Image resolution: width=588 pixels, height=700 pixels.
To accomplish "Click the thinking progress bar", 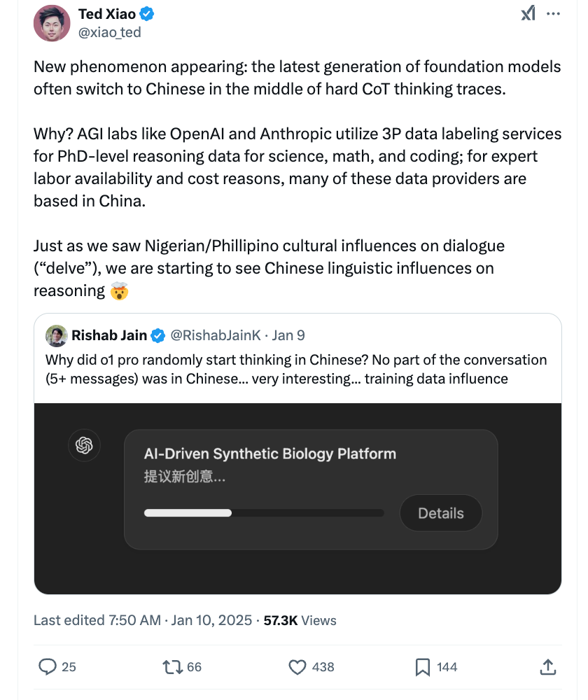I will coord(263,513).
